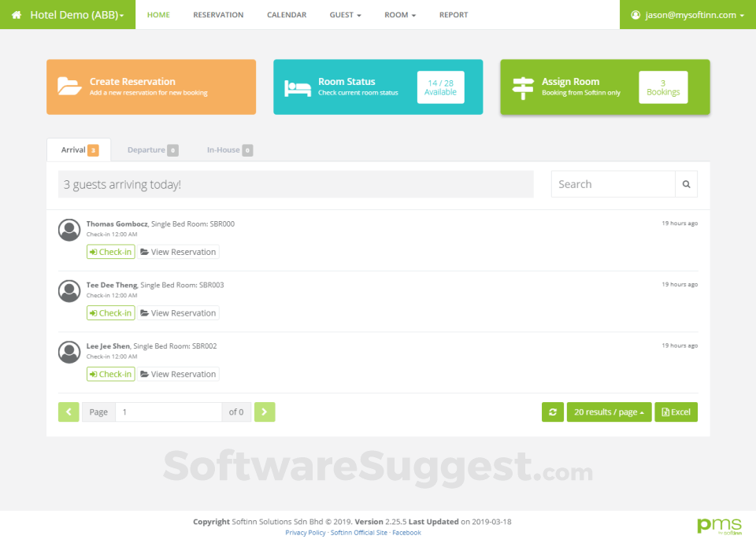This screenshot has height=543, width=756.
Task: Open the Privacy Policy link in the footer
Action: pyautogui.click(x=306, y=532)
